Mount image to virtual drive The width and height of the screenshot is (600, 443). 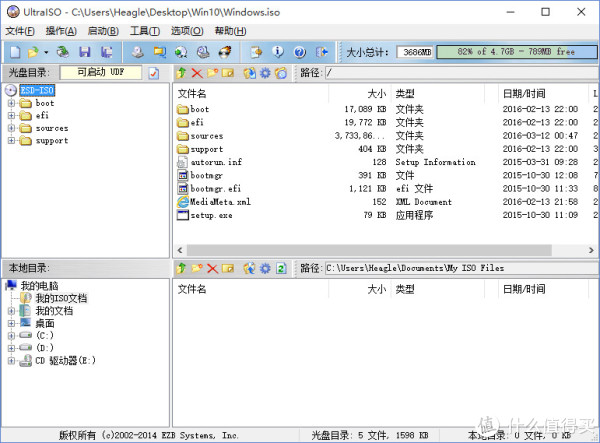tap(203, 52)
